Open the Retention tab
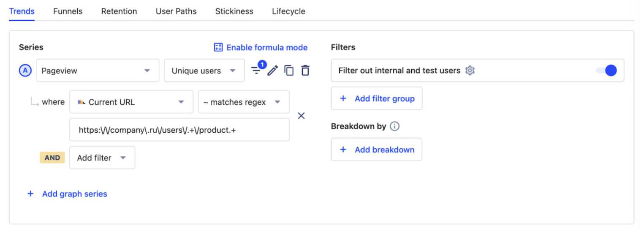 tap(119, 11)
